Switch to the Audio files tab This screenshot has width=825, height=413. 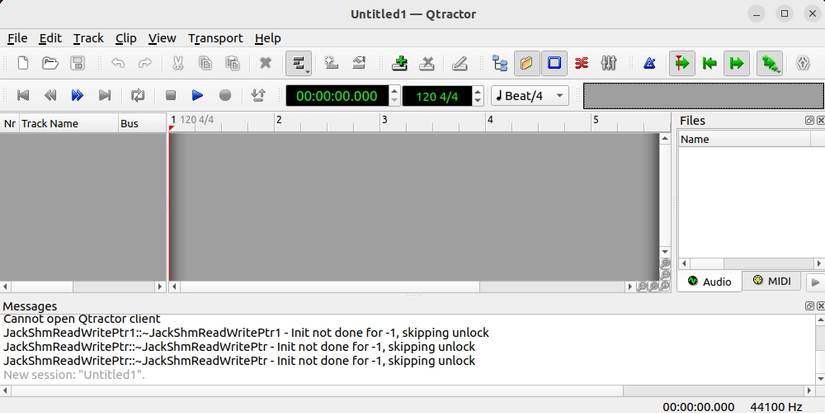coord(709,281)
